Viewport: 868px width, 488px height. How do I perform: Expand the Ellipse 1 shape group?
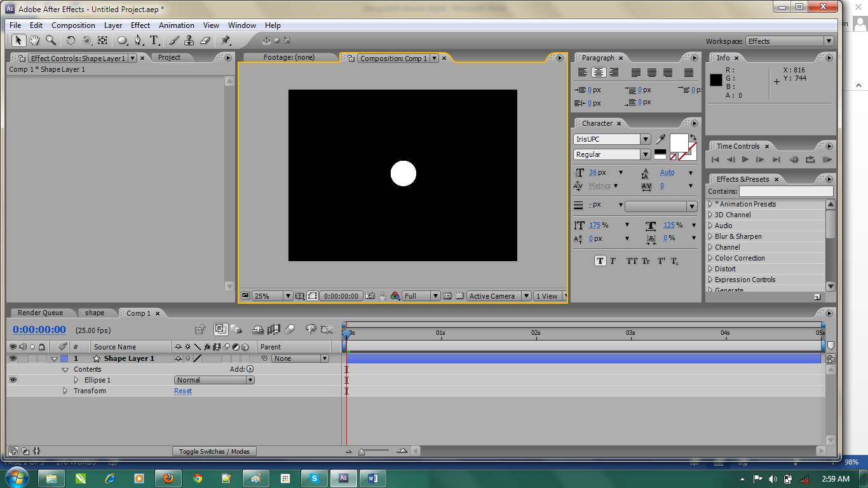point(76,379)
